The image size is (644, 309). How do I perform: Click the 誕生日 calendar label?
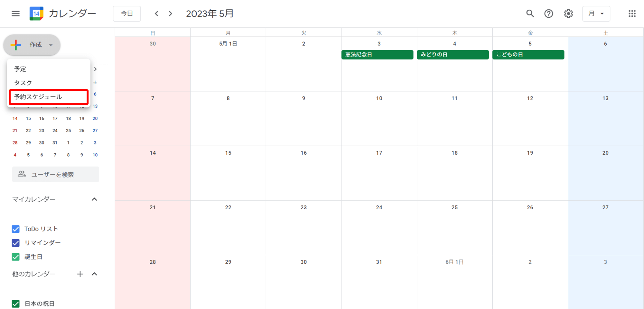tap(33, 257)
